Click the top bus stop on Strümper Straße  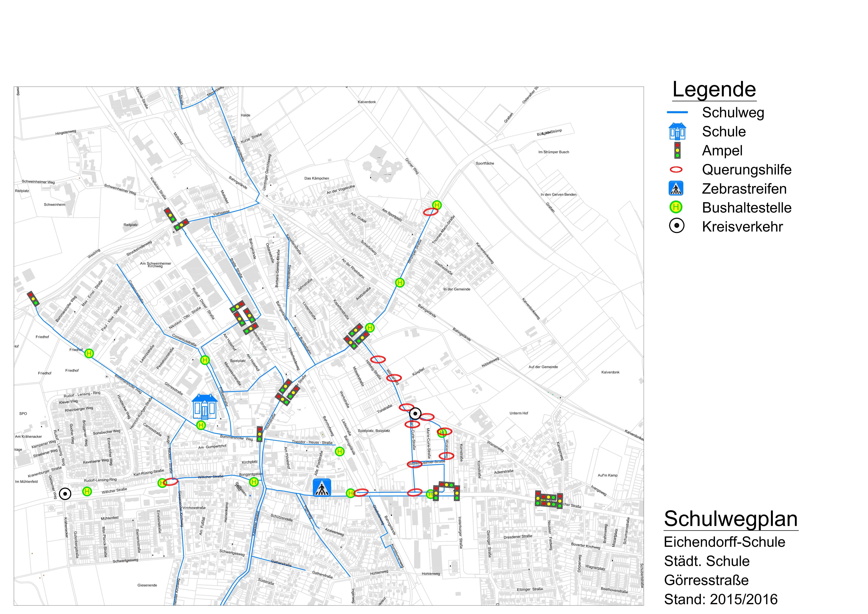tap(437, 205)
